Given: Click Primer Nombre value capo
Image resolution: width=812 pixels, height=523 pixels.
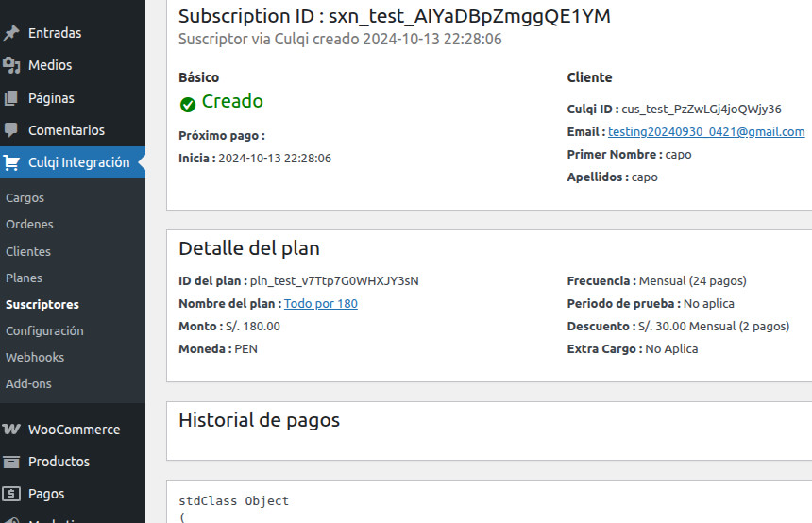Looking at the screenshot, I should click(678, 155).
